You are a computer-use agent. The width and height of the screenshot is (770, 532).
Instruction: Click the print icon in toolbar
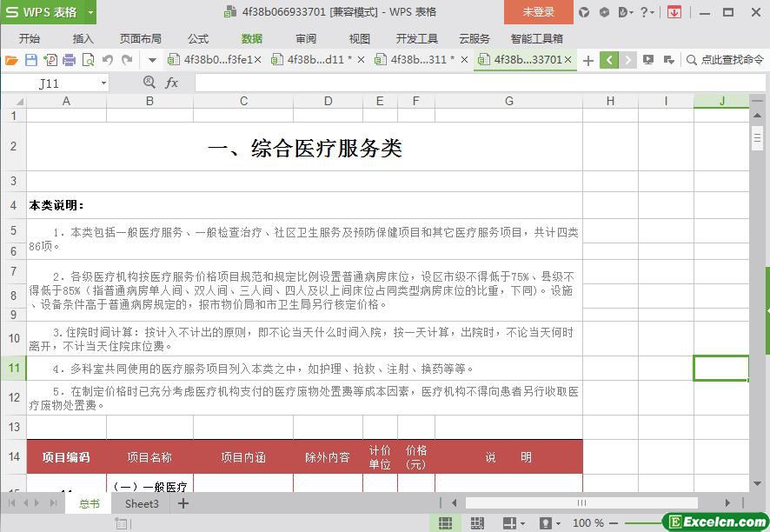click(69, 60)
